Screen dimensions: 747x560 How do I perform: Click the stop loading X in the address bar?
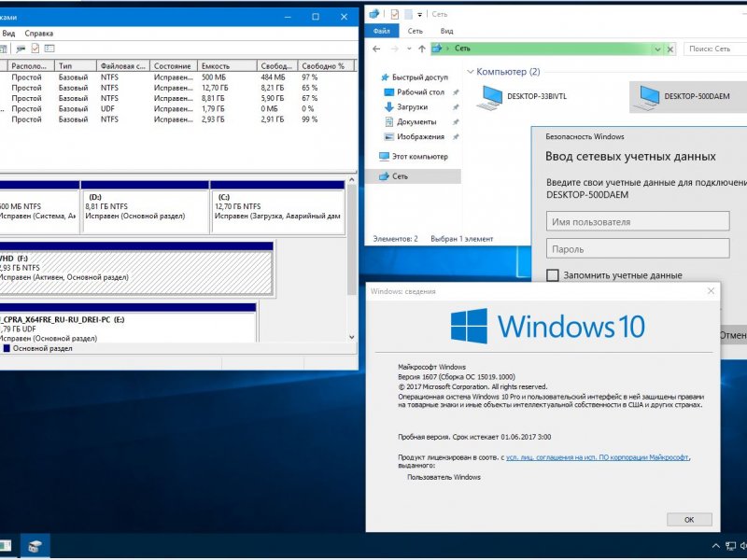pyautogui.click(x=670, y=49)
